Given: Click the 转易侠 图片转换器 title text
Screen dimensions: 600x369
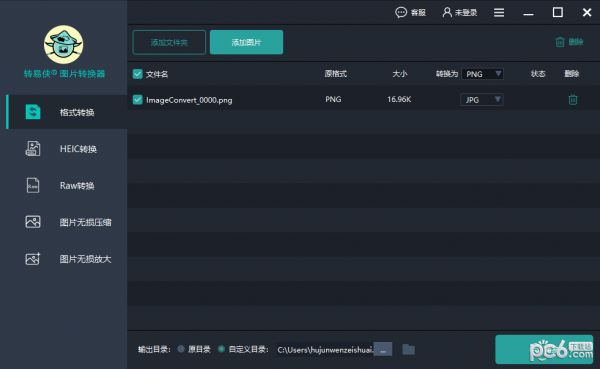Looking at the screenshot, I should coord(64,73).
